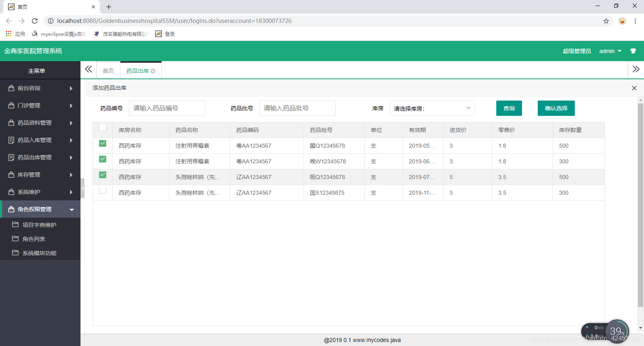
Task: Close the 添加药品出库 dialog
Action: [x=634, y=88]
